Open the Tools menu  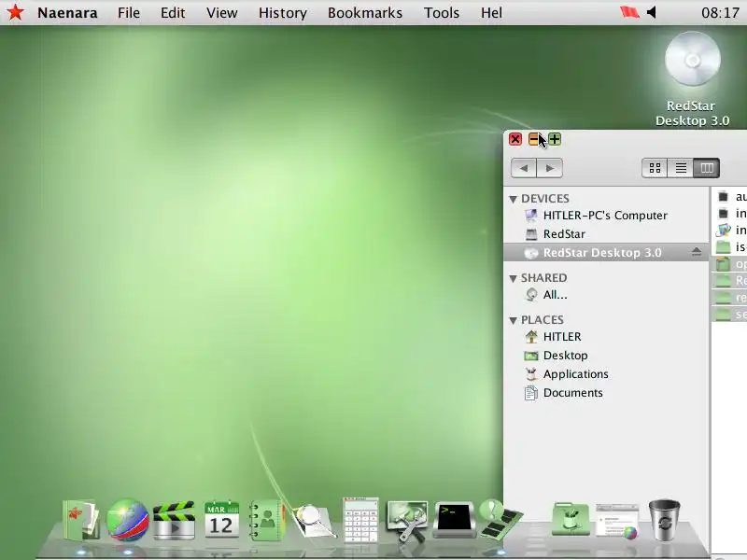click(x=441, y=13)
